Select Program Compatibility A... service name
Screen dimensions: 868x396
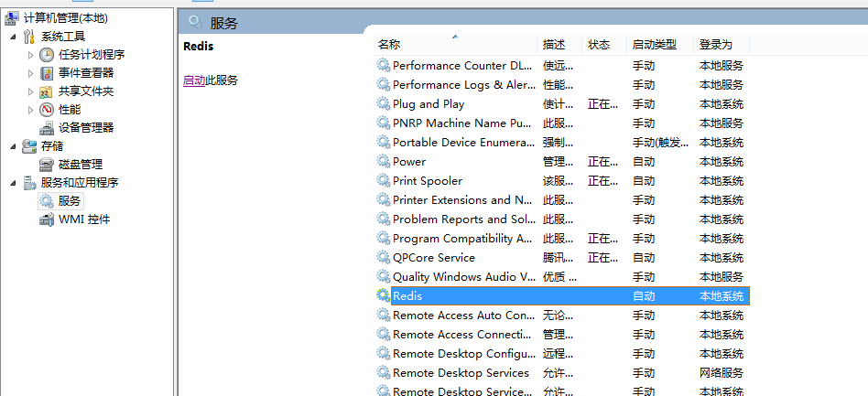tap(462, 239)
